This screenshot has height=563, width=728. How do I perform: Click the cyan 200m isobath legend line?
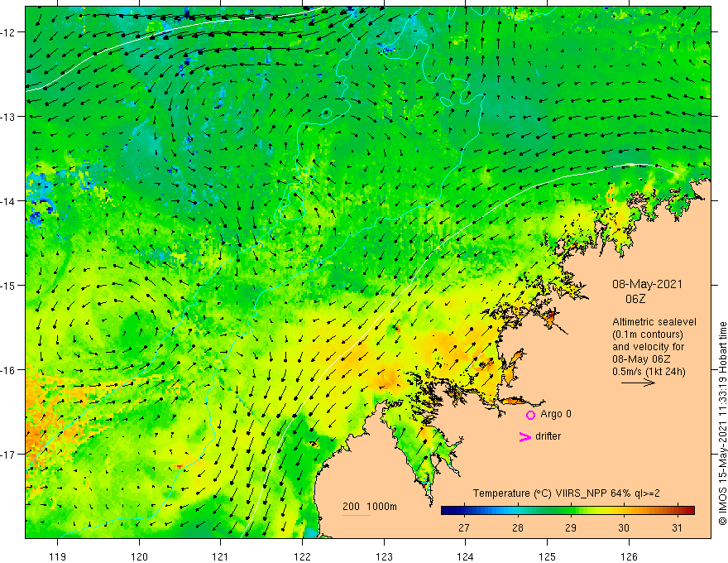point(356,515)
